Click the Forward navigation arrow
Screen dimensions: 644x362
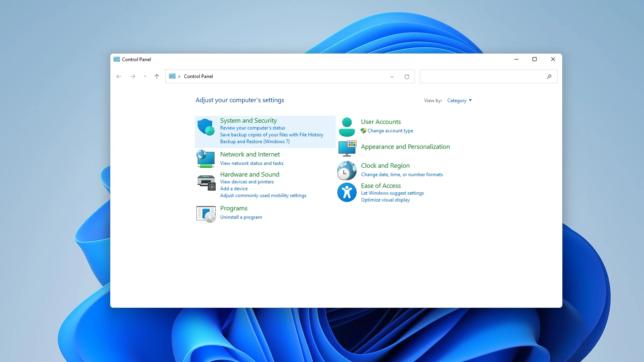133,76
